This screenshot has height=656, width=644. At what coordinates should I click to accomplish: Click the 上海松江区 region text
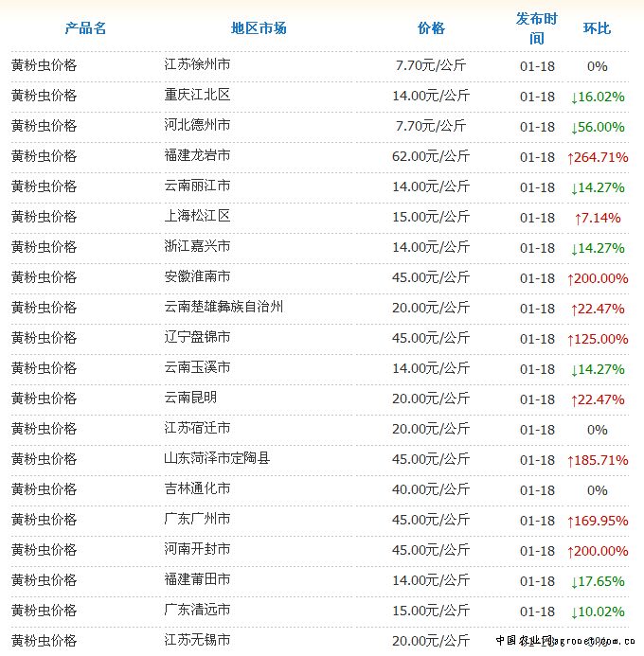click(x=197, y=218)
